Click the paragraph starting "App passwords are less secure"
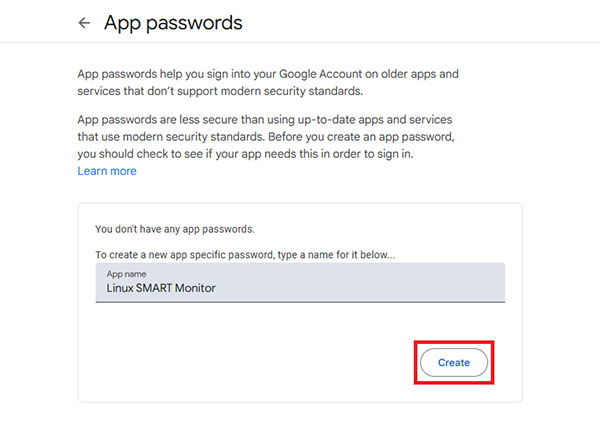Image resolution: width=600 pixels, height=431 pixels. point(267,136)
